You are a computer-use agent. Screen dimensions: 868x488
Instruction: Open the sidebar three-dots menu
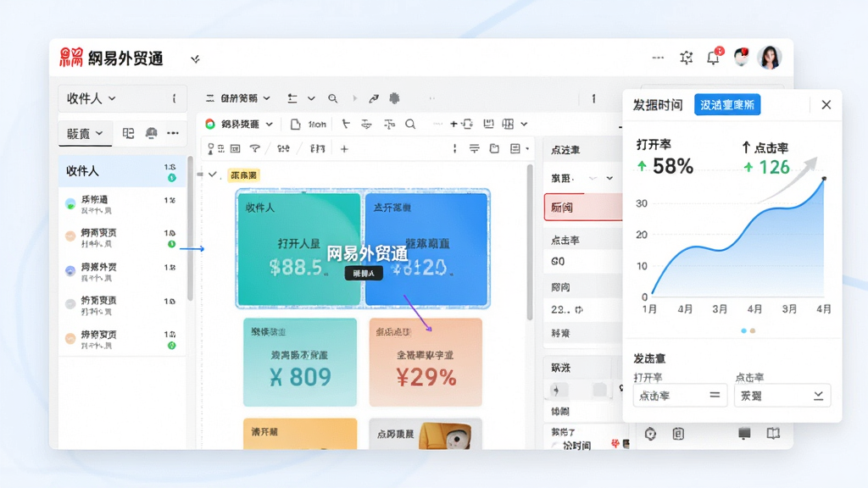(x=173, y=133)
